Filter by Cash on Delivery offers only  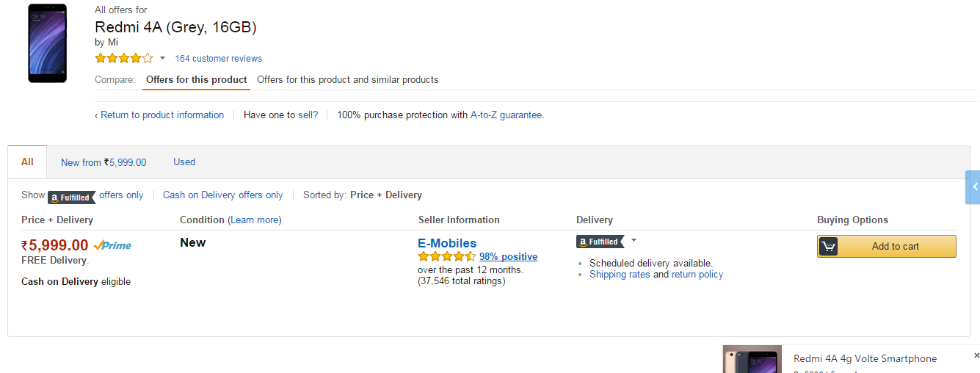coord(222,195)
